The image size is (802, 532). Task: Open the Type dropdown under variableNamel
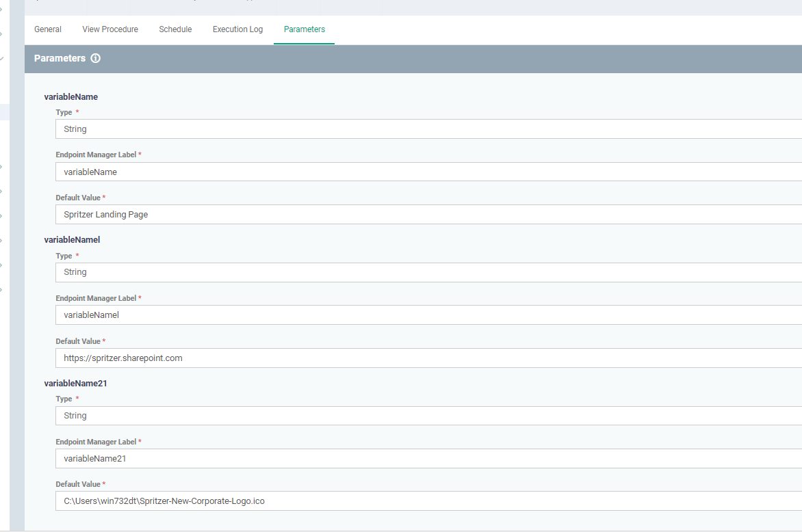[428, 272]
